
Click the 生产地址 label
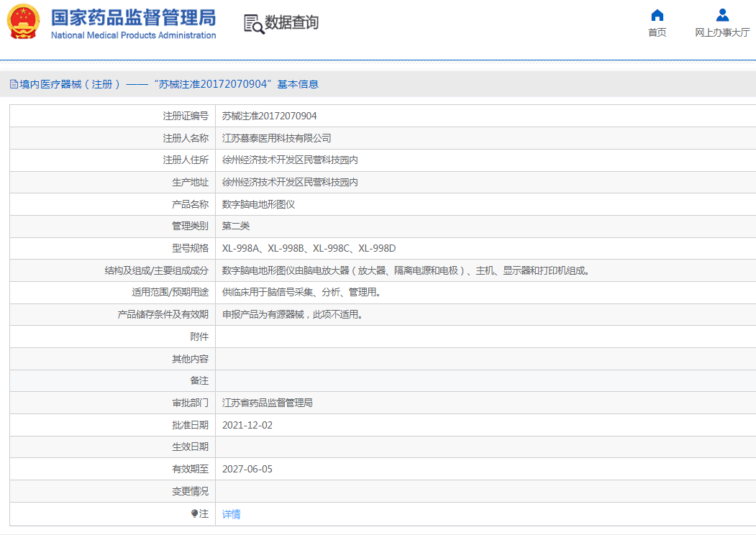(191, 182)
